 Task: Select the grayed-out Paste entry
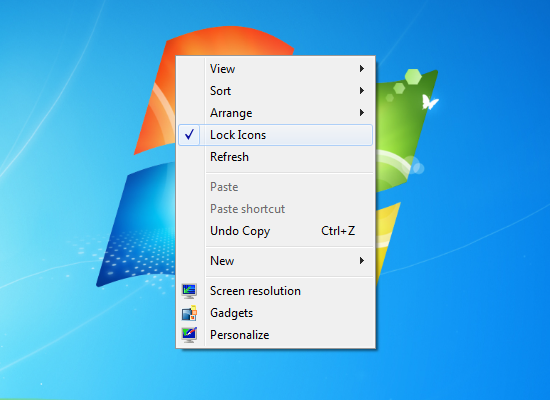pyautogui.click(x=275, y=187)
